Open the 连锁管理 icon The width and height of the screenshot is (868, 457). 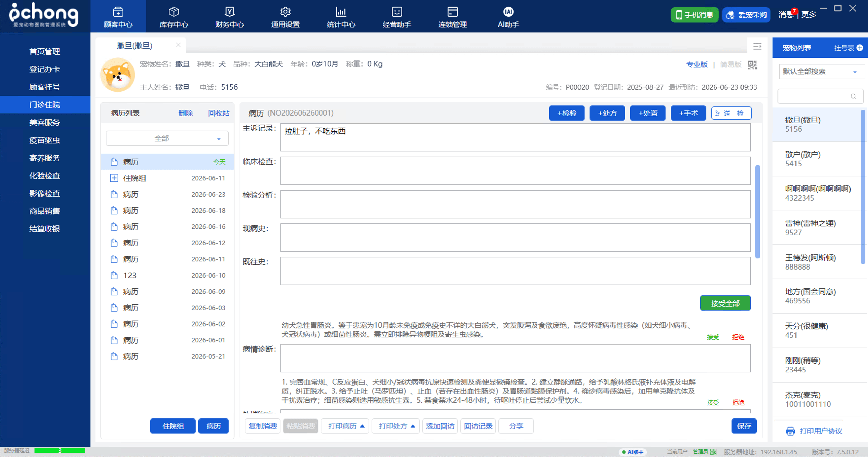[453, 12]
